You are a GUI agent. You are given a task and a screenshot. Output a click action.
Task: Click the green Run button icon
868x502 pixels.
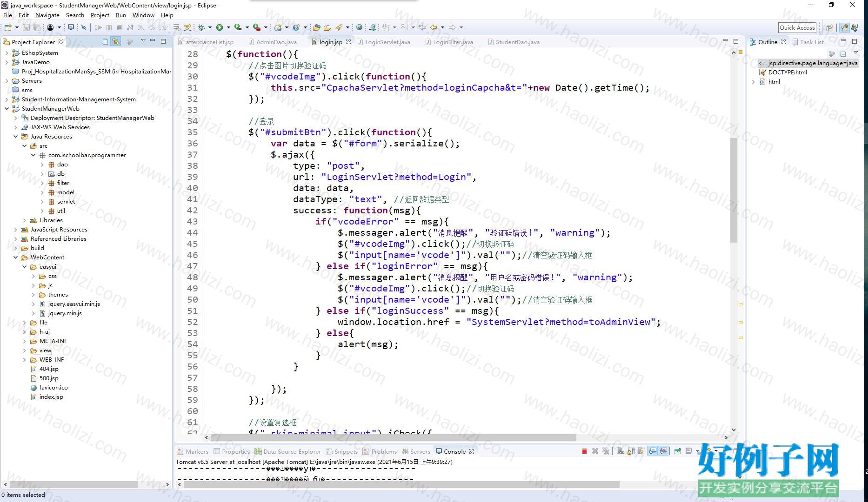220,27
